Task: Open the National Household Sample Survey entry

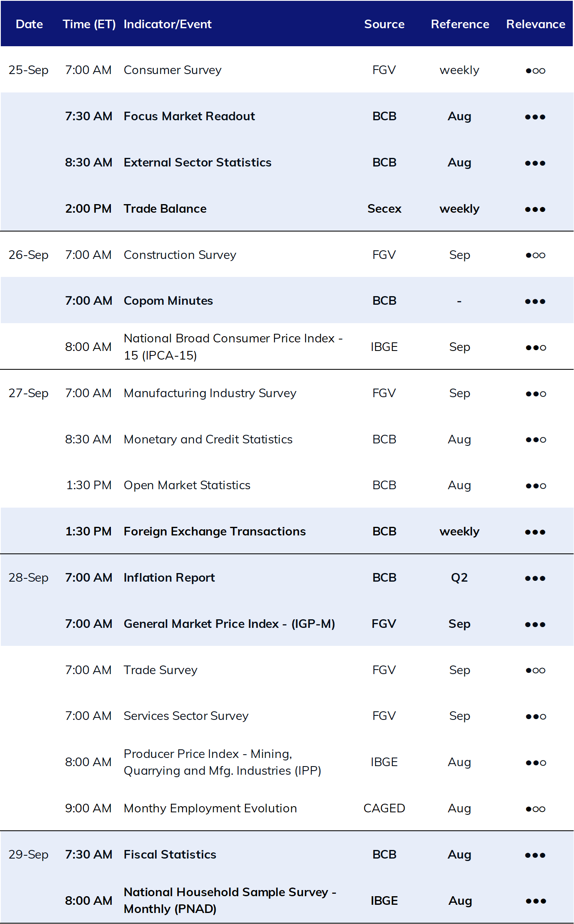Action: pyautogui.click(x=230, y=900)
